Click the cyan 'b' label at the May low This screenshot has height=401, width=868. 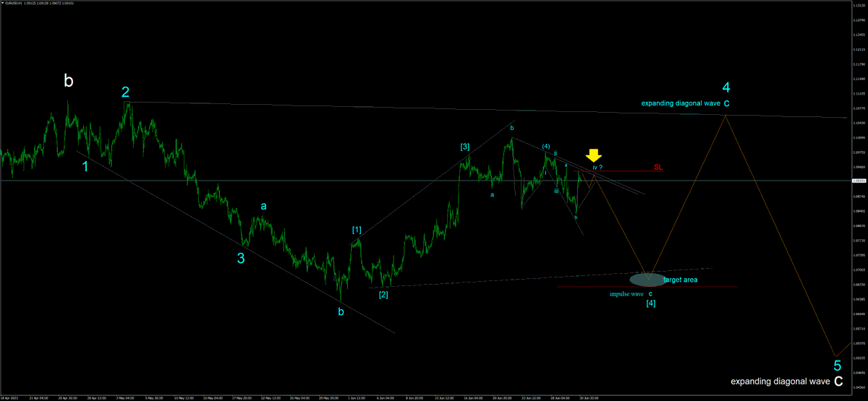click(341, 312)
